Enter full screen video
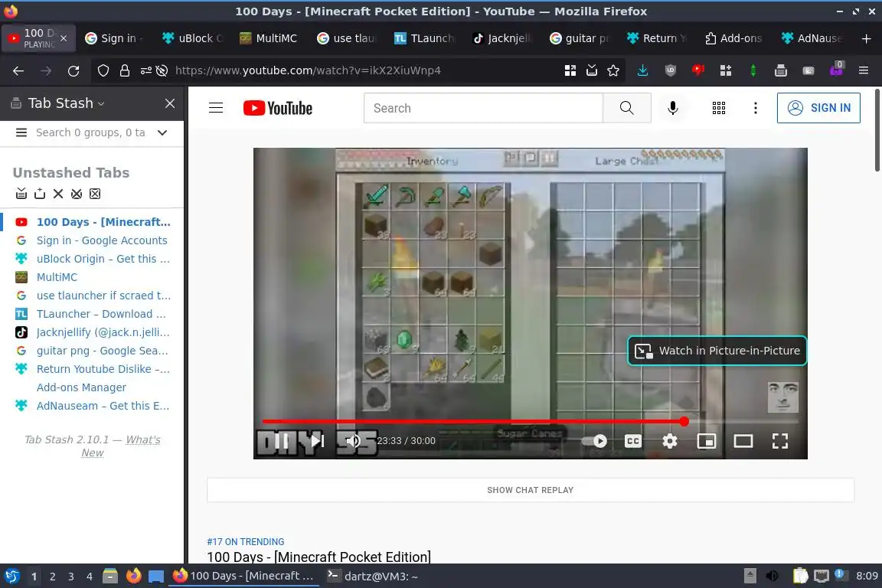882x588 pixels. [779, 441]
